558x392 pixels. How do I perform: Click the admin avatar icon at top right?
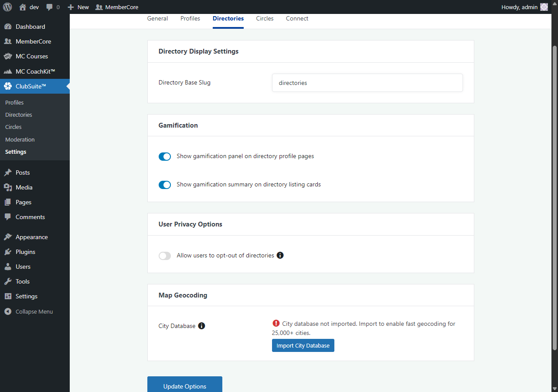pyautogui.click(x=544, y=7)
